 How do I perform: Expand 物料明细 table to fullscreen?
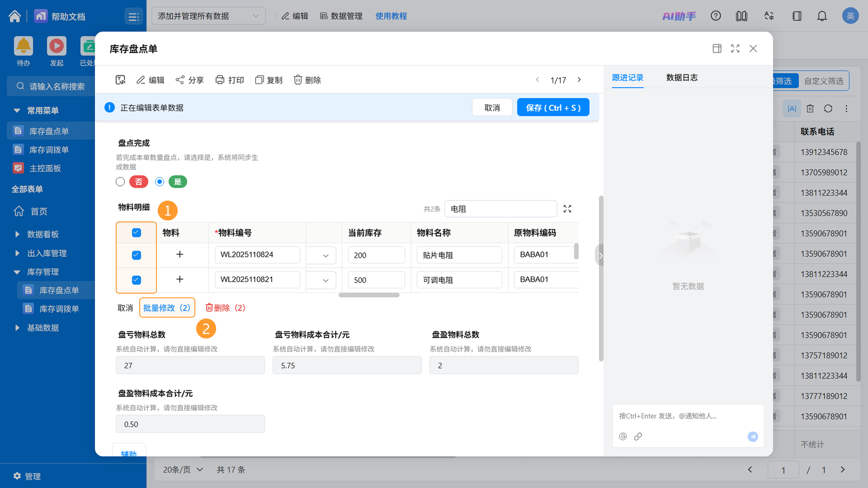click(567, 209)
